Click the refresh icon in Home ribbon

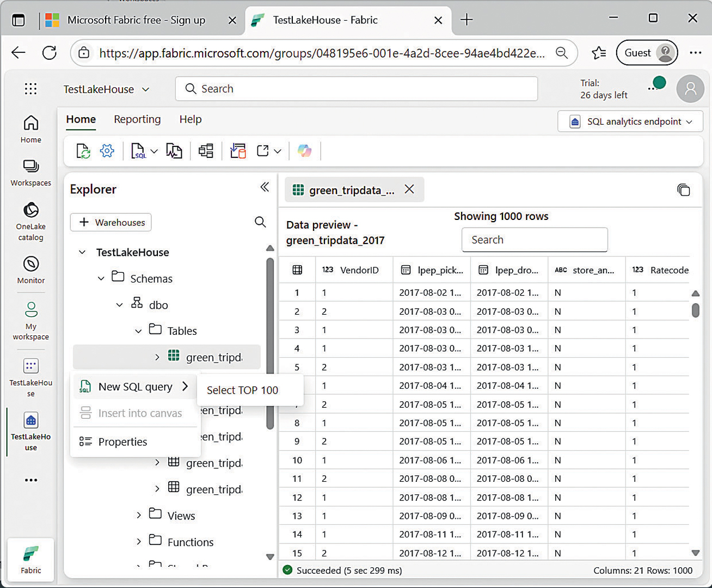coord(83,151)
